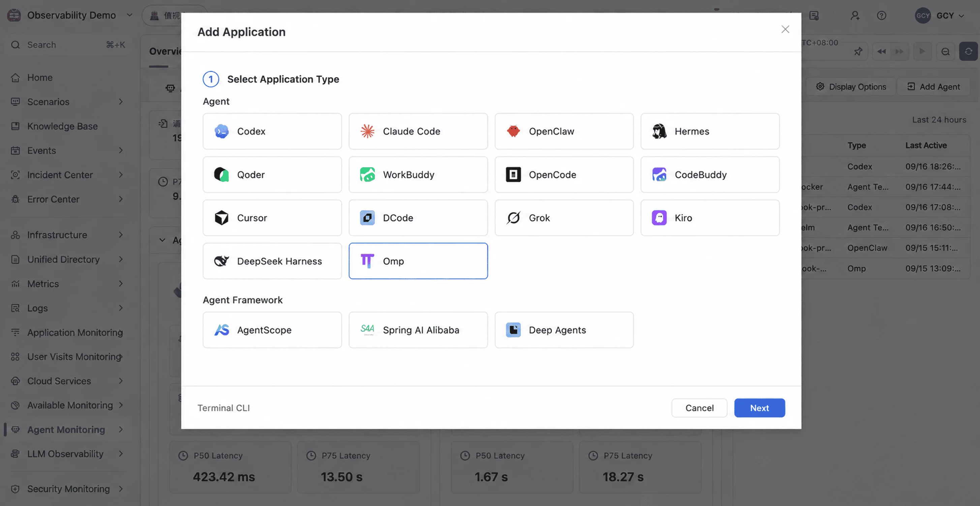980x506 pixels.
Task: Click the help question mark icon
Action: pyautogui.click(x=882, y=16)
